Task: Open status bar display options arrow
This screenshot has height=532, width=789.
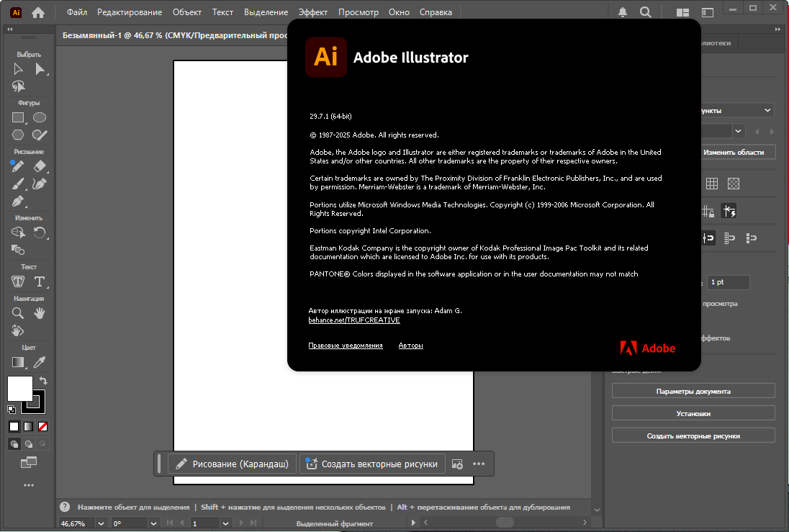Action: point(414,523)
